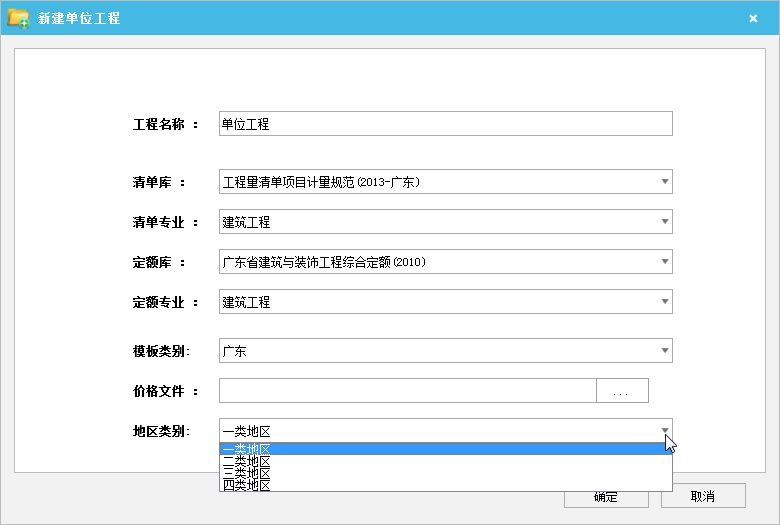
Task: Close the 新建单位工程 dialog
Action: (x=753, y=18)
